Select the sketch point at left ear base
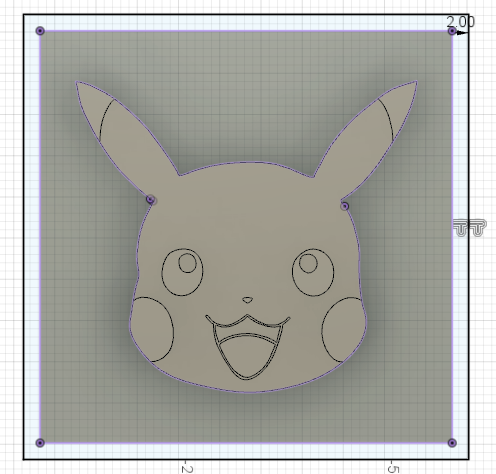This screenshot has height=474, width=496. pos(151,200)
